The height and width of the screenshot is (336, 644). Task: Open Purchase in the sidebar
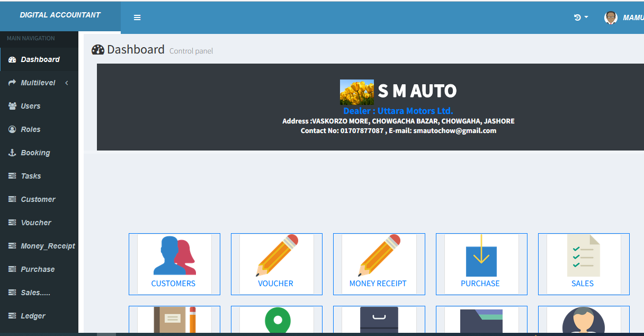pyautogui.click(x=39, y=269)
